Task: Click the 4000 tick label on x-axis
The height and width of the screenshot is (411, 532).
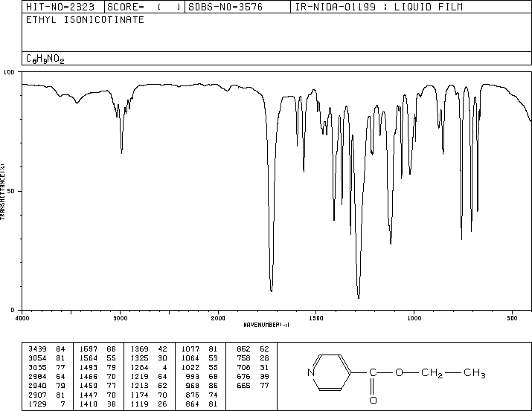Action: pos(22,317)
